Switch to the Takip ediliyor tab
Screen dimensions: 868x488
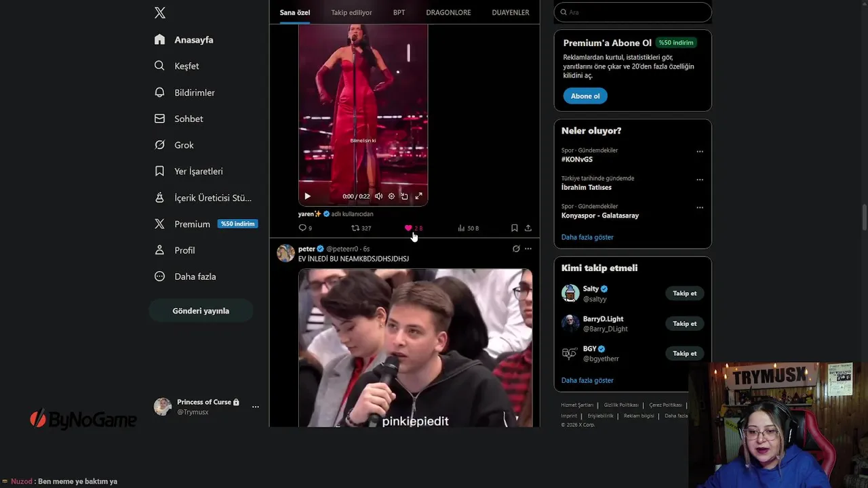point(351,13)
